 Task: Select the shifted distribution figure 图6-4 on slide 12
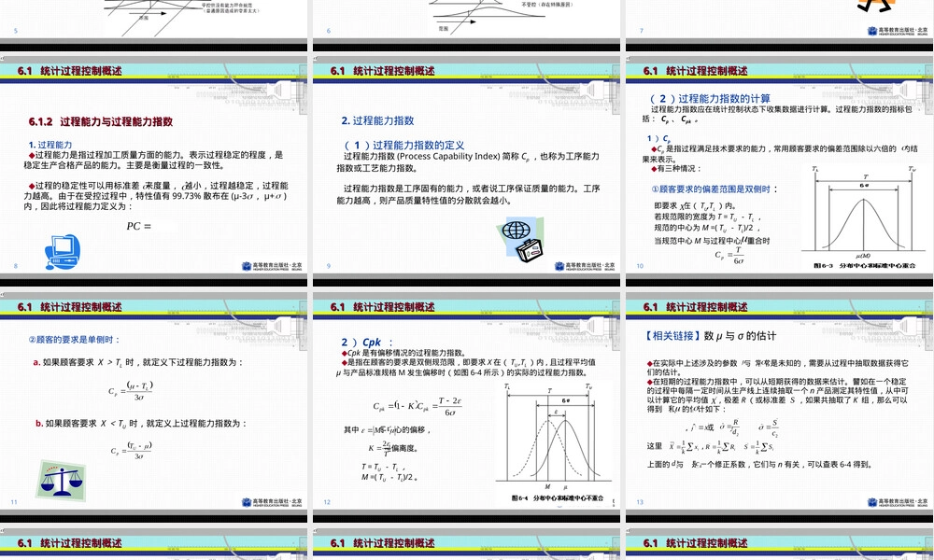point(555,442)
